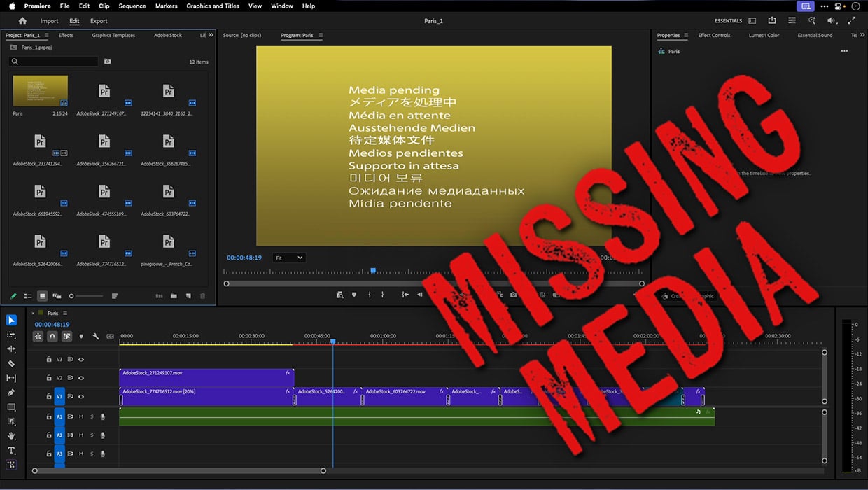Open the Quick Export share icon
Image resolution: width=868 pixels, height=490 pixels.
coord(772,21)
